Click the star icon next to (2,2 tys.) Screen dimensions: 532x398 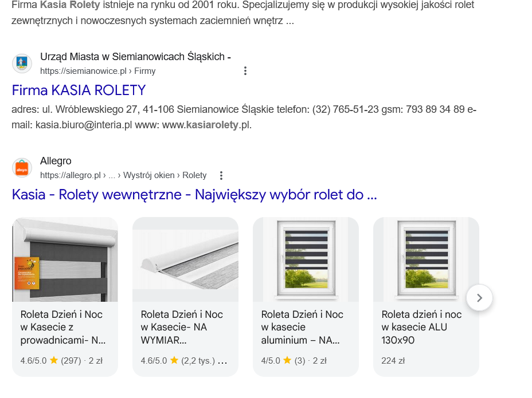coord(175,361)
